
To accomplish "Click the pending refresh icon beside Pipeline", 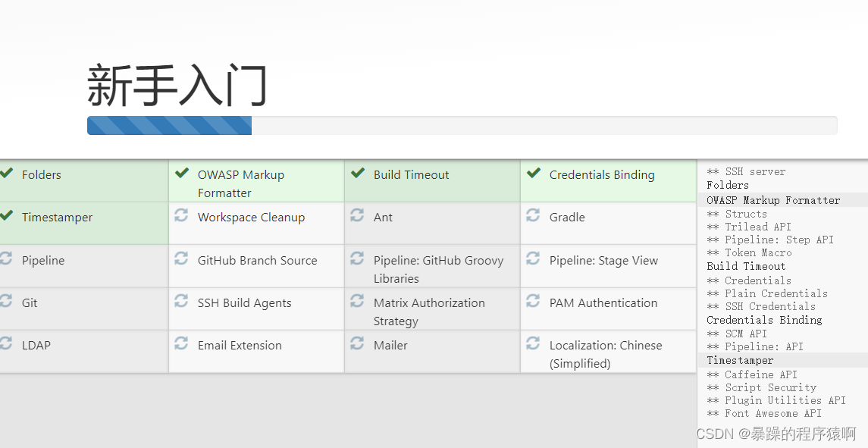I will point(6,258).
